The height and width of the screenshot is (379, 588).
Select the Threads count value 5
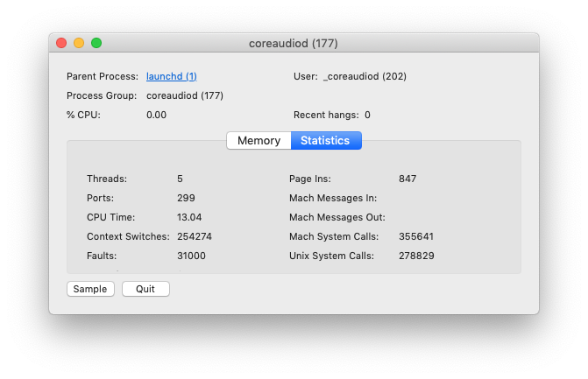180,179
